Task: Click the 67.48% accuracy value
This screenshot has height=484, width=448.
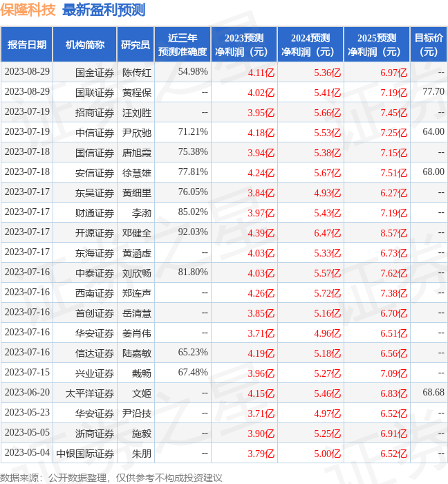Action: [193, 373]
